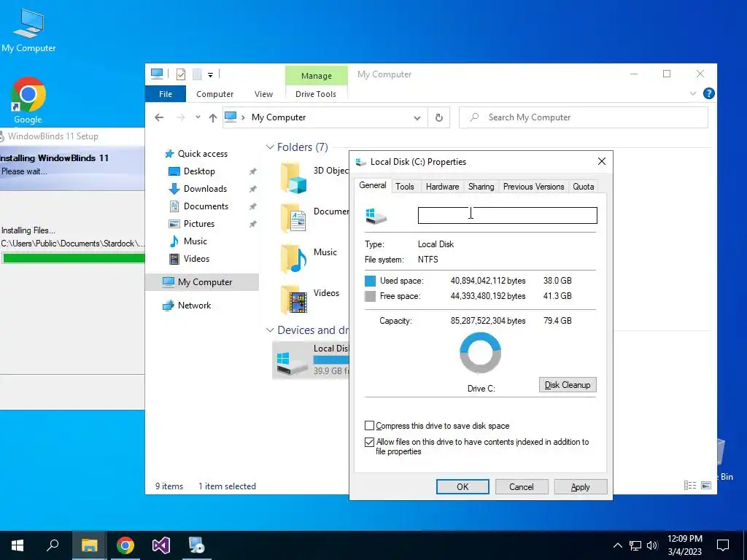Open the Sharing tab in Properties
Viewport: 747px width, 560px height.
(481, 187)
